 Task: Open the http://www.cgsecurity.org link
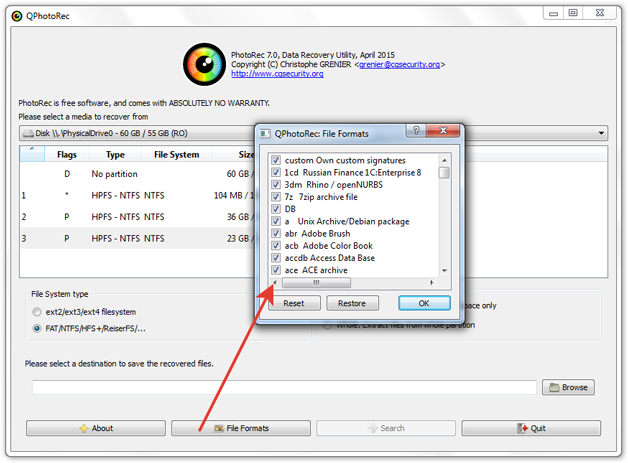pos(277,74)
